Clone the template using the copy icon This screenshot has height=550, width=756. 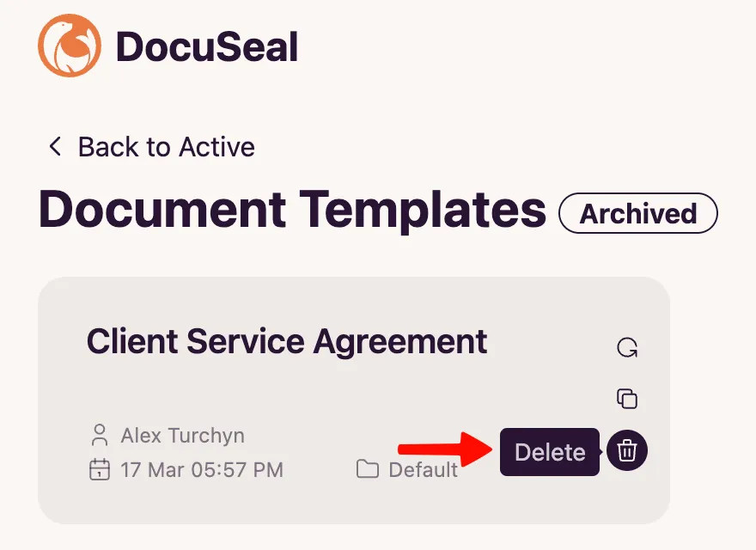[x=627, y=399]
